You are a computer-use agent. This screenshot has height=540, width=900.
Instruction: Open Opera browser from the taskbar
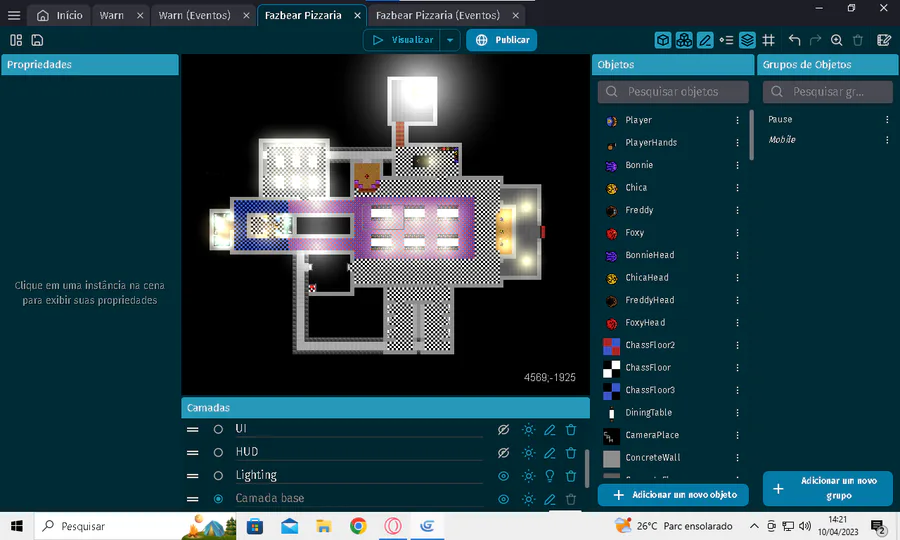tap(393, 526)
